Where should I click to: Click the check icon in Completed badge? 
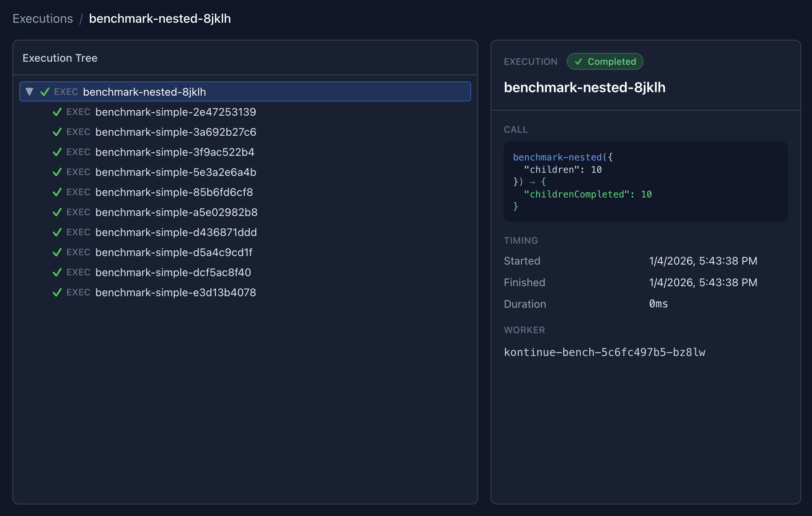pyautogui.click(x=578, y=62)
